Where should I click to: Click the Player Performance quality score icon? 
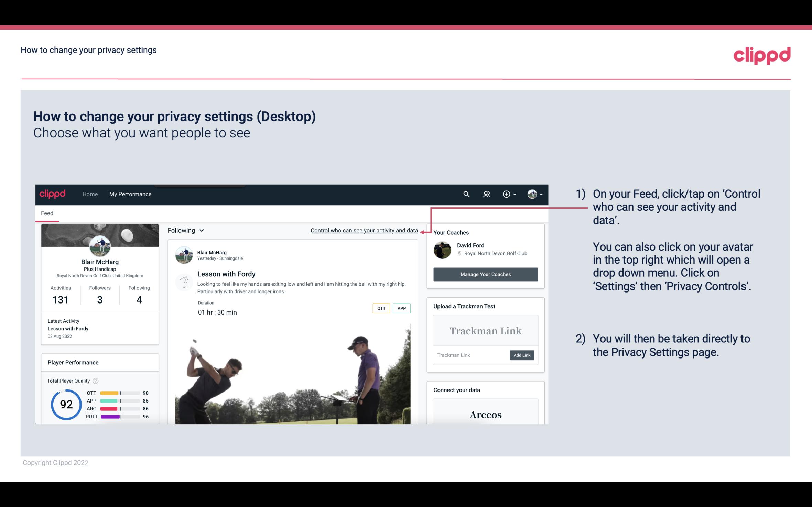96,381
